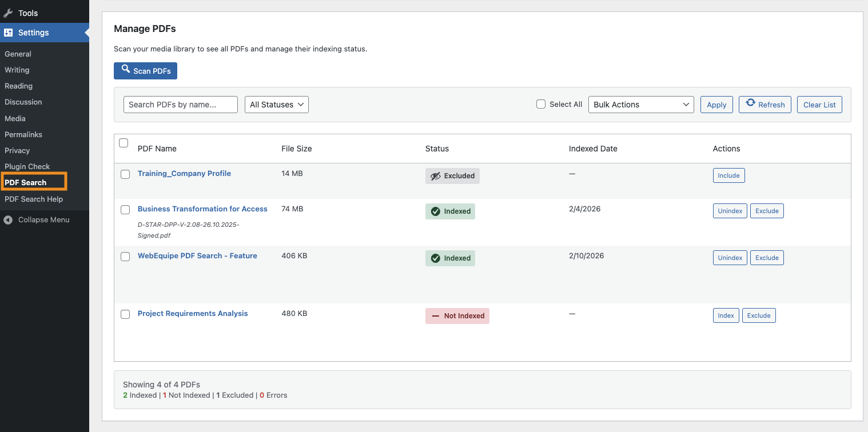This screenshot has height=432, width=868.
Task: Click the refresh arrows icon on Refresh button
Action: point(751,104)
